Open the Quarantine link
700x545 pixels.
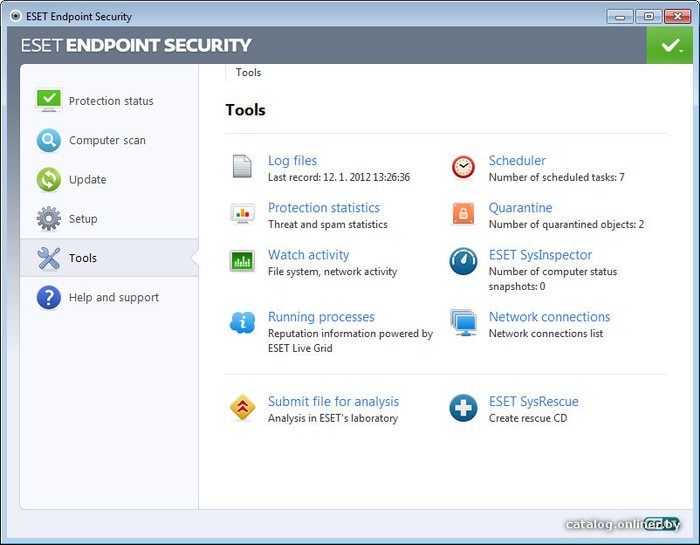(520, 208)
